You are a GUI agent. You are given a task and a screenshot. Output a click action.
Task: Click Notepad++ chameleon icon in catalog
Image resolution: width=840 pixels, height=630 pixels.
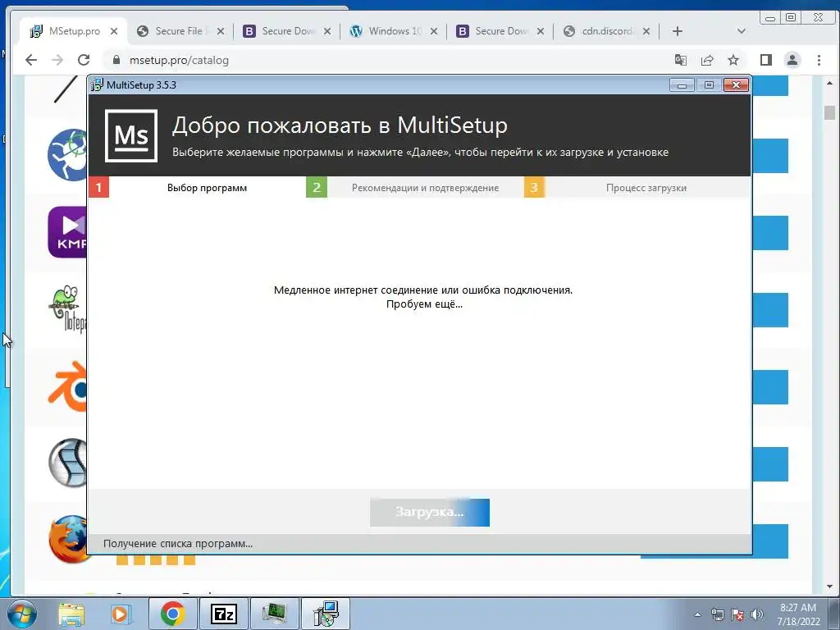point(67,309)
